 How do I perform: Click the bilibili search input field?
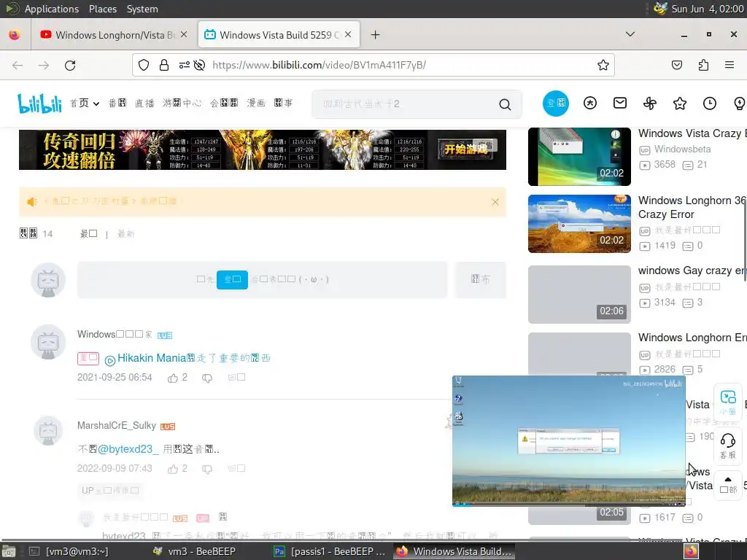(405, 104)
